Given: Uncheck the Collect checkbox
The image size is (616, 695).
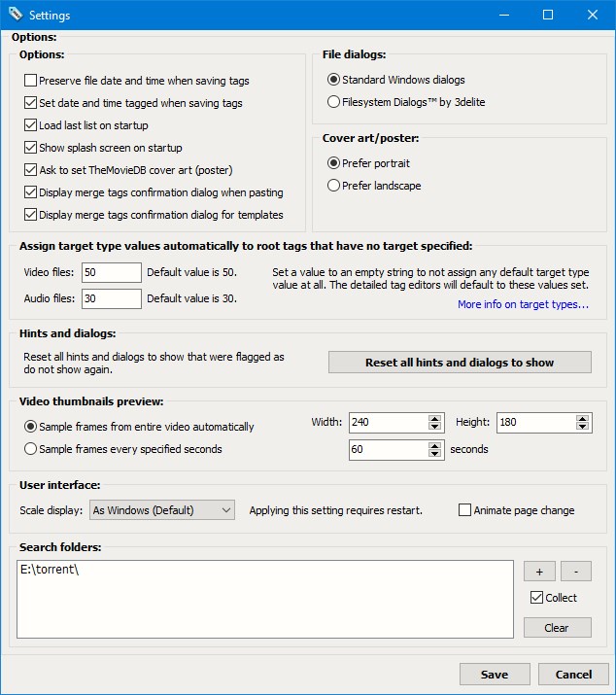Looking at the screenshot, I should tap(537, 598).
